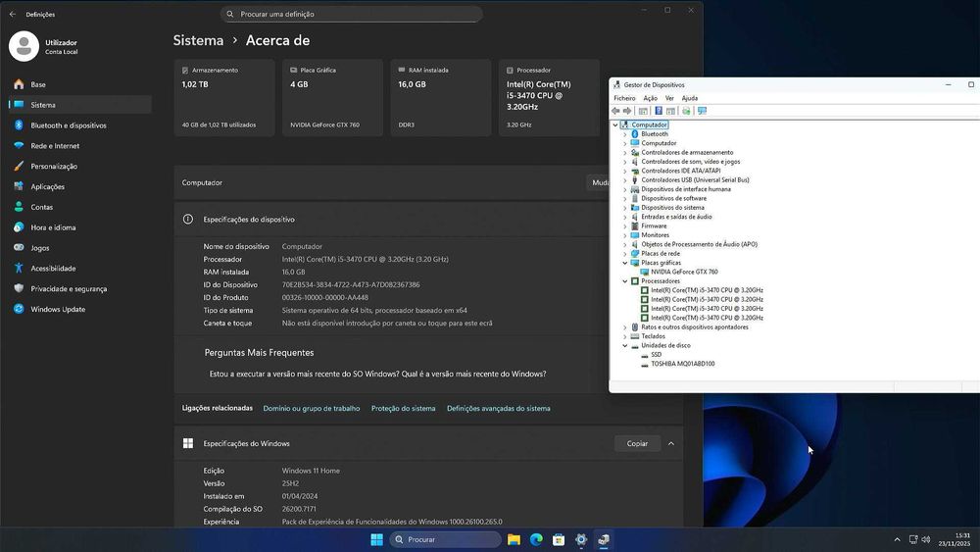The width and height of the screenshot is (980, 552).
Task: Click the taskbar Procurar search box
Action: 445,539
